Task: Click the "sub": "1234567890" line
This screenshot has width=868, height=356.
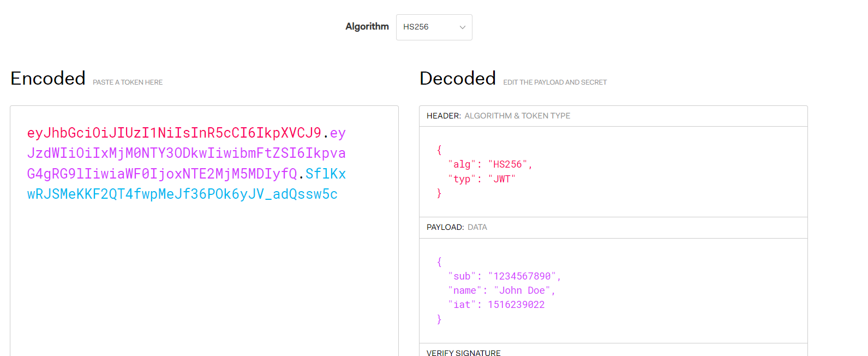Action: pyautogui.click(x=505, y=276)
